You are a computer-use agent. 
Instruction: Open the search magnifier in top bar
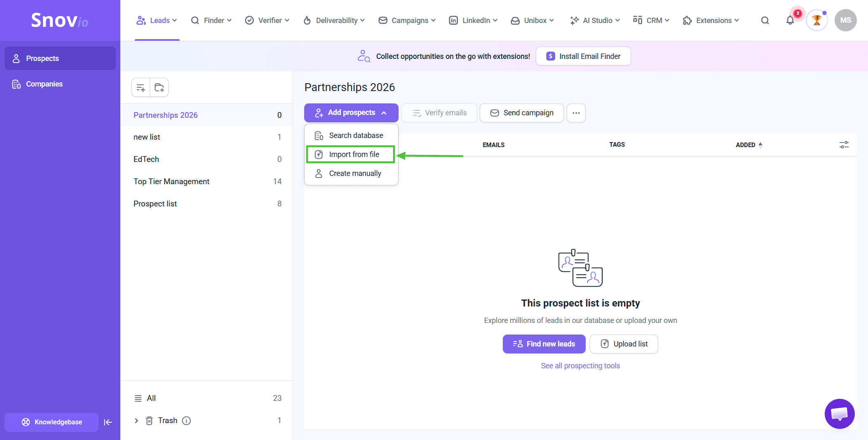tap(765, 21)
